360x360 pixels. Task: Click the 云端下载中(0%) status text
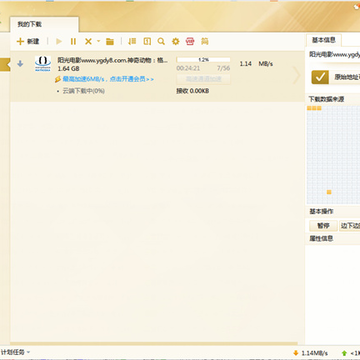pos(84,91)
